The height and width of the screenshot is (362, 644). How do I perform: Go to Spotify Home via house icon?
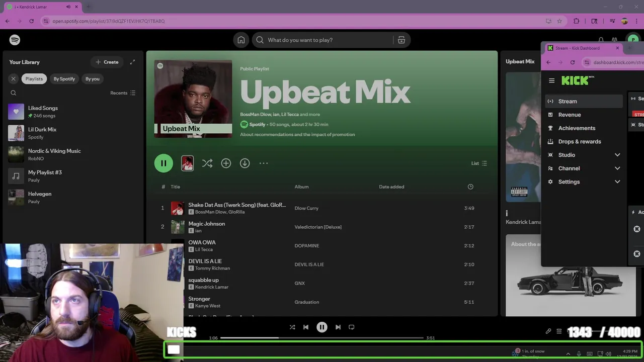241,40
